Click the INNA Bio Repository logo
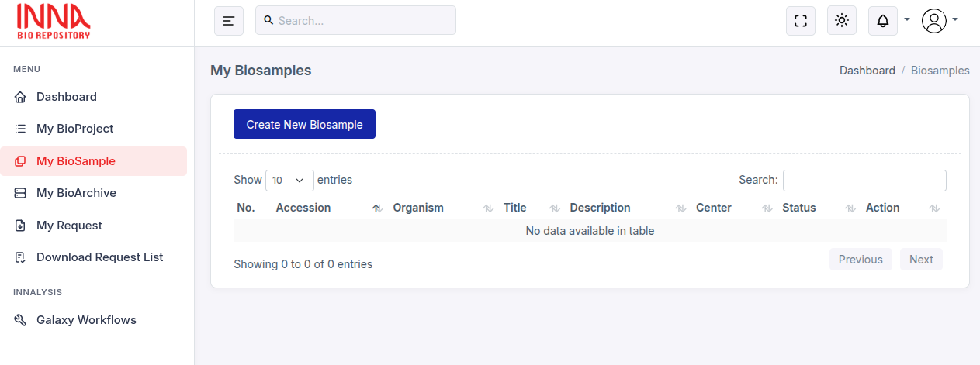The height and width of the screenshot is (365, 980). point(54,21)
